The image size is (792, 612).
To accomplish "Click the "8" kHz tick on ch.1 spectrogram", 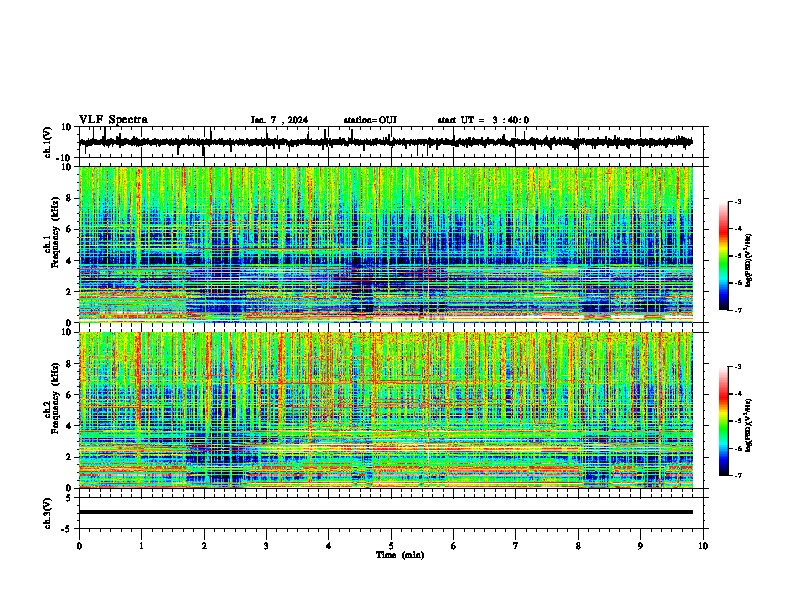I will (70, 198).
